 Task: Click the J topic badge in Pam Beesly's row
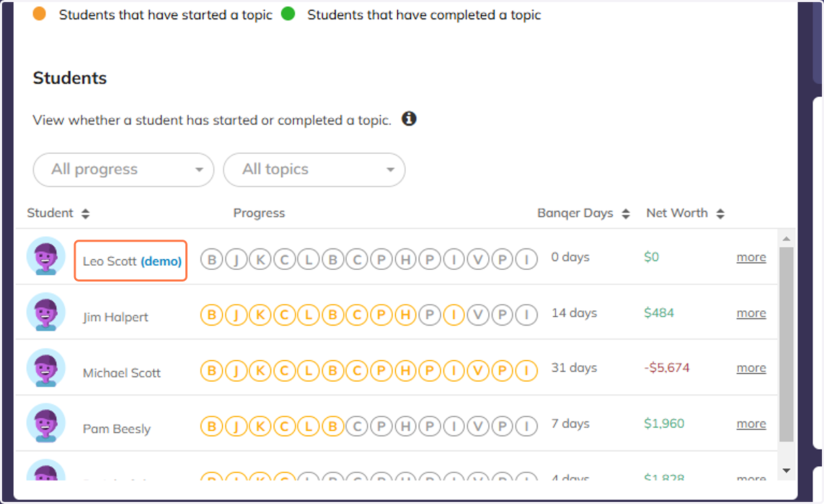tap(236, 426)
